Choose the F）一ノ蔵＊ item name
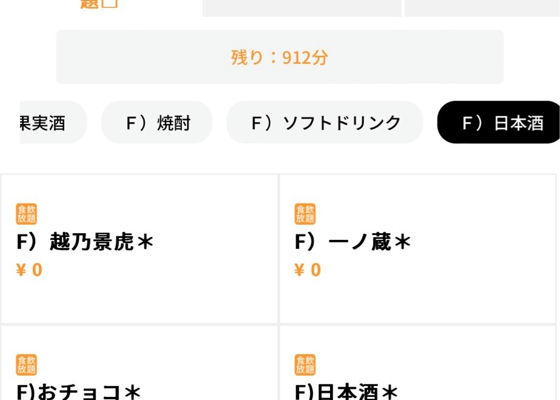This screenshot has width=560, height=400. click(353, 242)
